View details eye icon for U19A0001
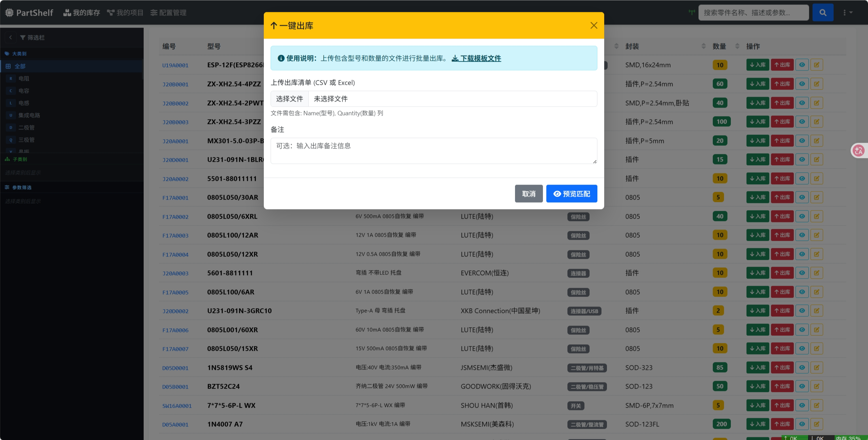Image resolution: width=868 pixels, height=440 pixels. coord(802,65)
